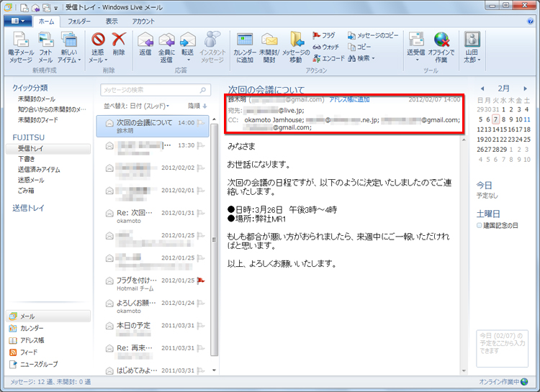Click the フォト メール button

point(45,47)
